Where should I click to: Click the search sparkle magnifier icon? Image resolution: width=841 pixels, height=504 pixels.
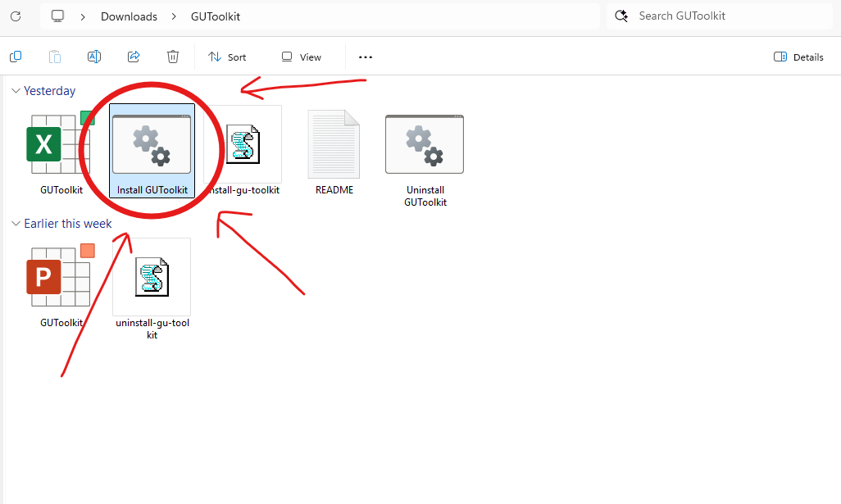621,16
